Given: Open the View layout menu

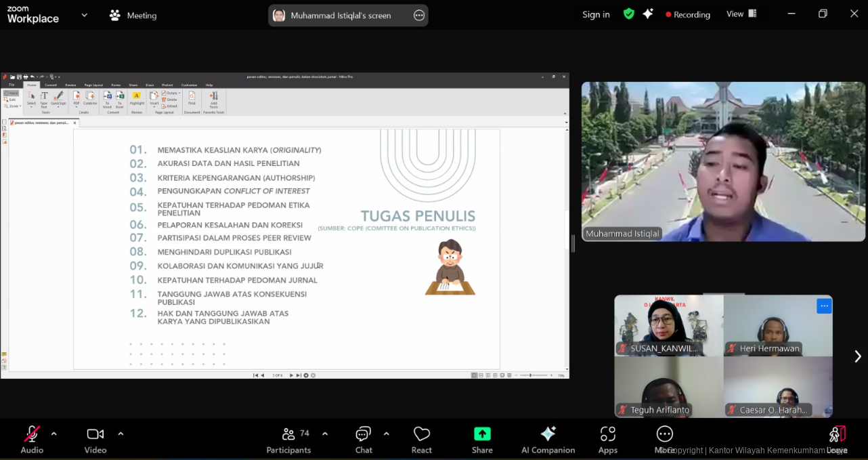Looking at the screenshot, I should tap(741, 14).
